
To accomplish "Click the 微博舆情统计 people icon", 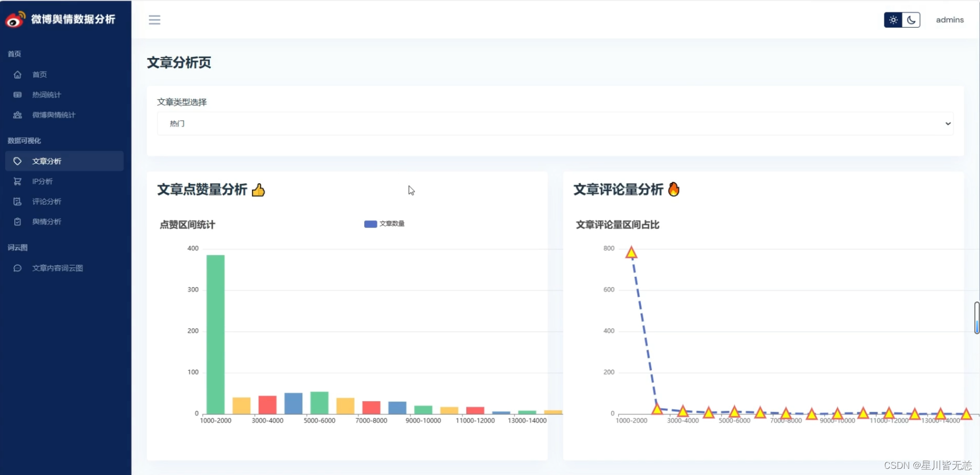I will (17, 115).
